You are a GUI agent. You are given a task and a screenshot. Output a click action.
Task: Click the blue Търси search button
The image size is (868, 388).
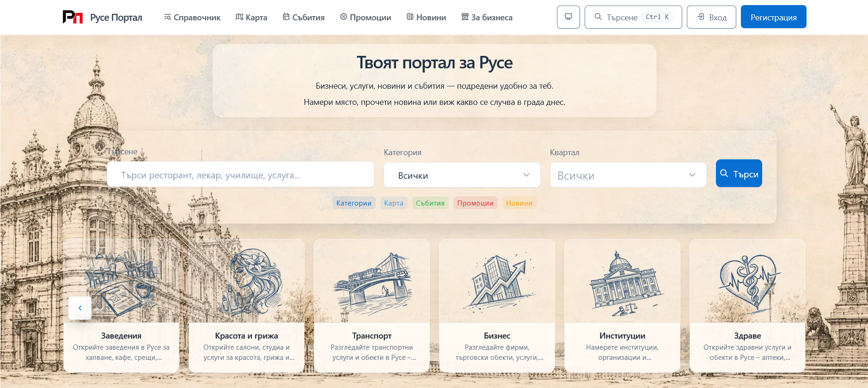click(739, 173)
